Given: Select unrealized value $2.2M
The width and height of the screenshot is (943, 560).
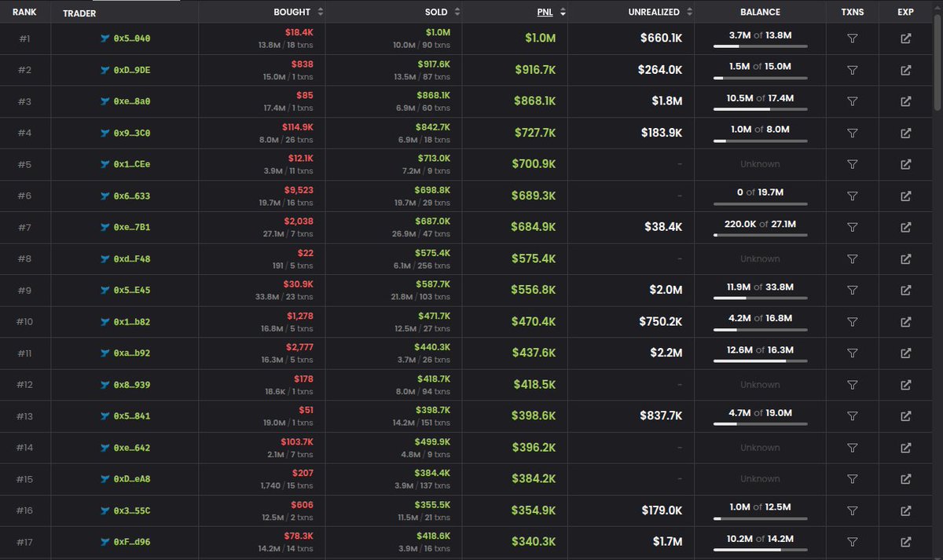Looking at the screenshot, I should [666, 353].
